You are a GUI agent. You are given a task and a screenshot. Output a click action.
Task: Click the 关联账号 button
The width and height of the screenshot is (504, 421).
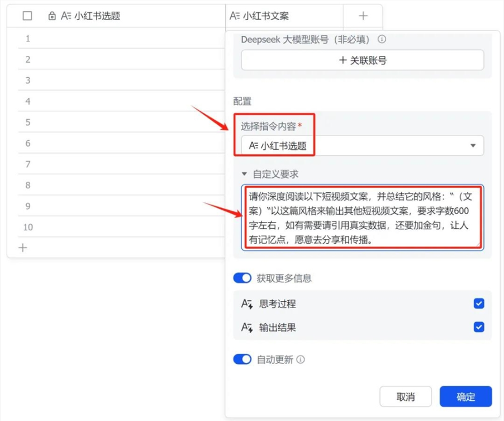click(362, 60)
